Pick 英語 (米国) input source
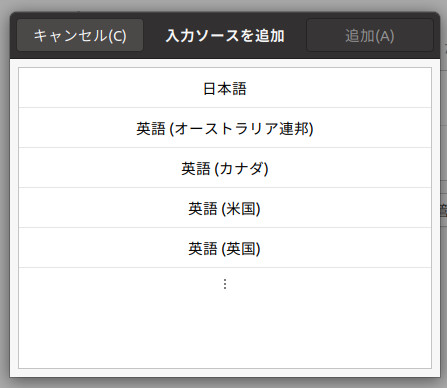This screenshot has height=388, width=447. (225, 208)
